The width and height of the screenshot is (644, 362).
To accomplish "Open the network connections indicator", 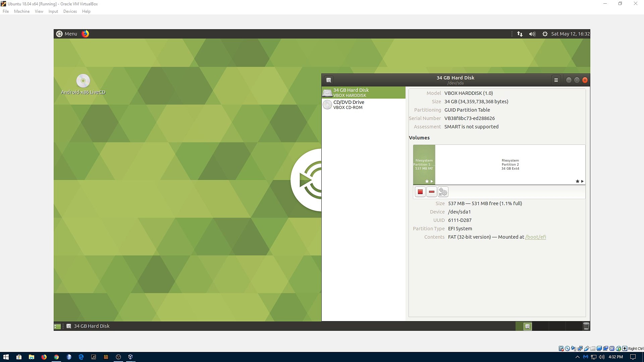I will (520, 34).
